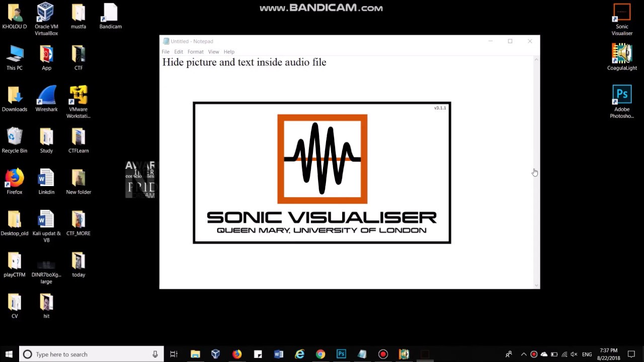Select the Bandicam desktop shortcut
The width and height of the screenshot is (644, 362).
[x=111, y=17]
